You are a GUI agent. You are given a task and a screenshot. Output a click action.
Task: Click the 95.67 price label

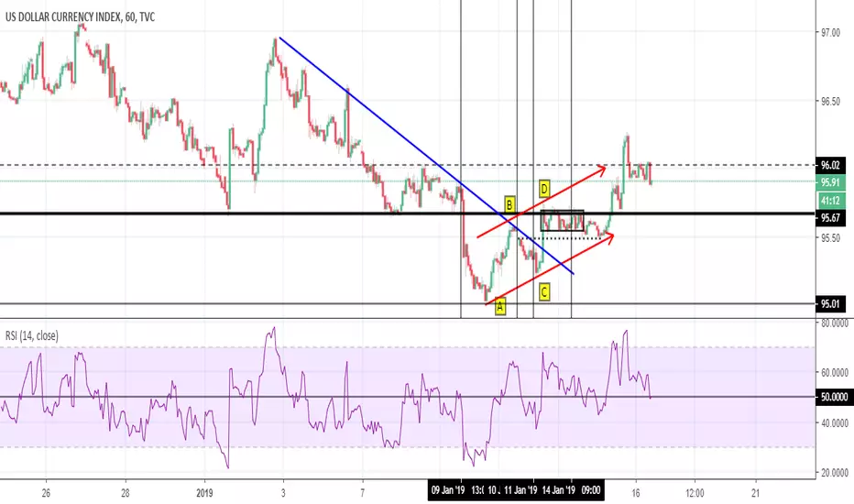[830, 218]
